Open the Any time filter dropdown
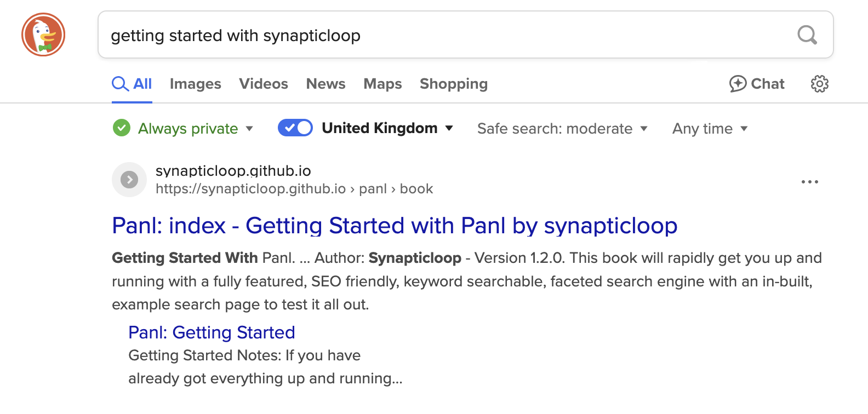 coord(710,129)
